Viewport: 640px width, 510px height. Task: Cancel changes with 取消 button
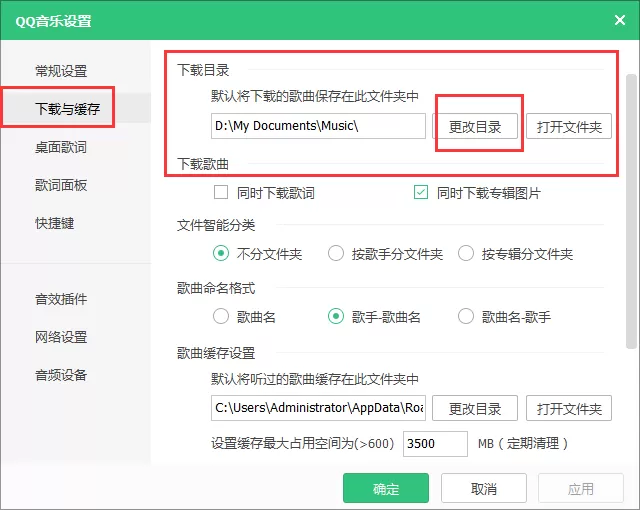(484, 488)
